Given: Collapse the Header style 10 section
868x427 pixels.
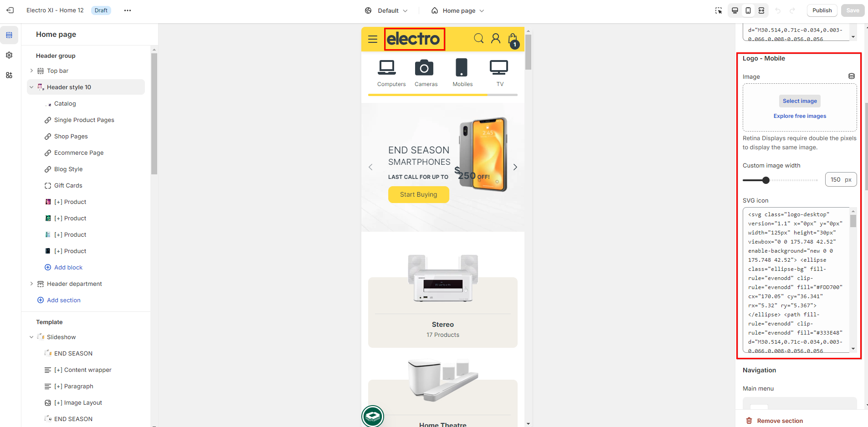Looking at the screenshot, I should pyautogui.click(x=31, y=87).
